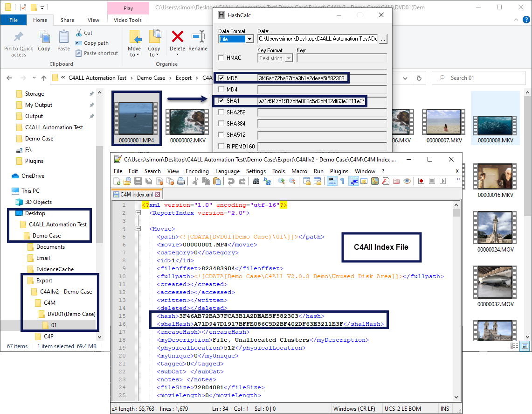Toggle Show all characters pilcrow icon
Screen dimensions: 532x414
[x=342, y=182]
